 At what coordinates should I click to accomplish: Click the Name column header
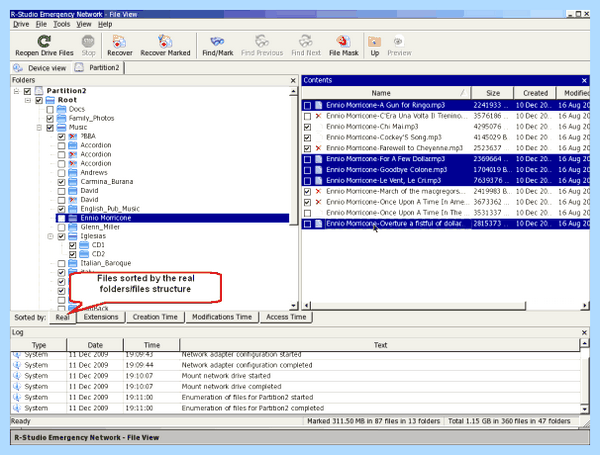(x=386, y=93)
